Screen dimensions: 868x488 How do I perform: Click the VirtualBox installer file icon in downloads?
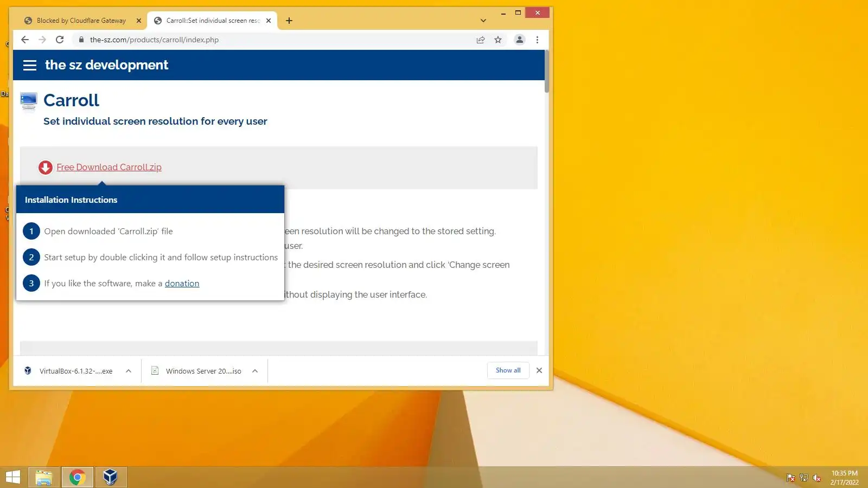[x=28, y=371]
